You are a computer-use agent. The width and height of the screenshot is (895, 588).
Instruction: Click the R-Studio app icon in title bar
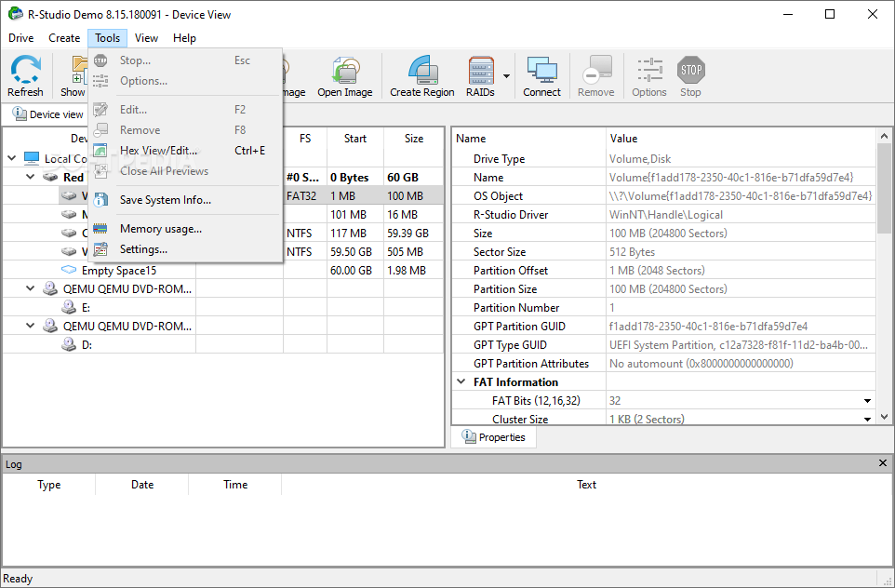[x=16, y=14]
